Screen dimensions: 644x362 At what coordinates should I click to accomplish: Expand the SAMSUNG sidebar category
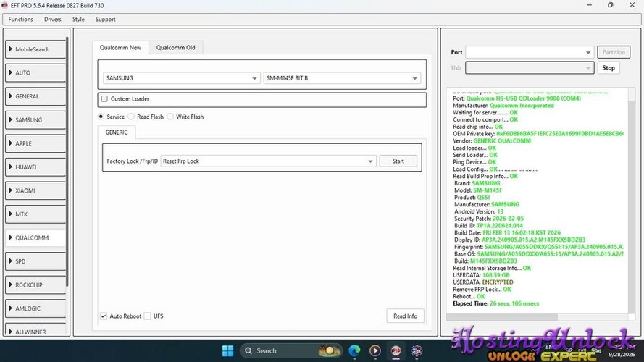tap(35, 120)
